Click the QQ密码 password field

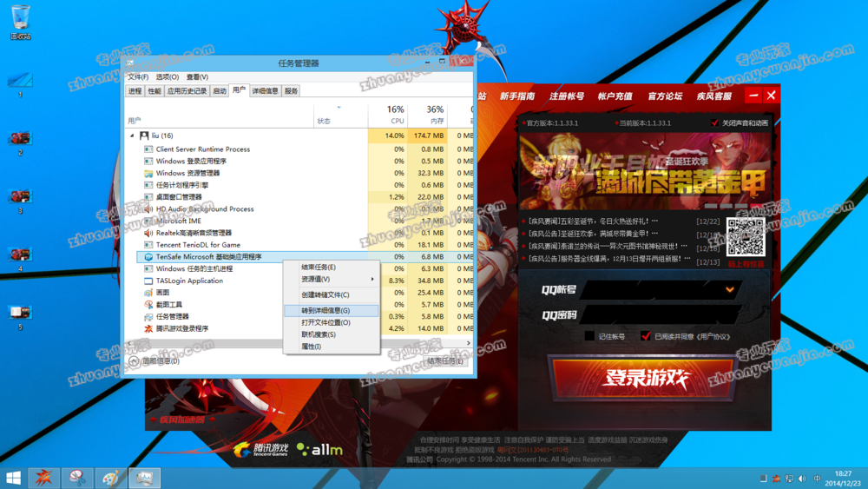tap(661, 314)
